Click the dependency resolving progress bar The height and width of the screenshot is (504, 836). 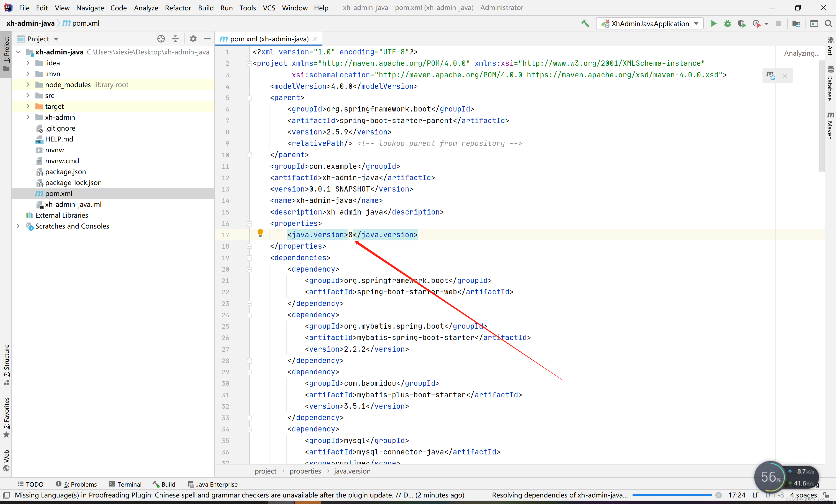672,495
